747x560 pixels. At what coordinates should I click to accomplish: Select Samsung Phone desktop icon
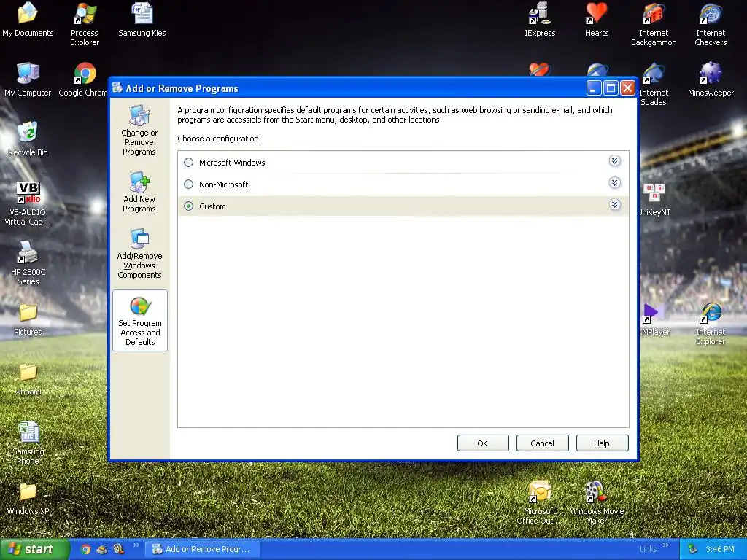[x=28, y=443]
